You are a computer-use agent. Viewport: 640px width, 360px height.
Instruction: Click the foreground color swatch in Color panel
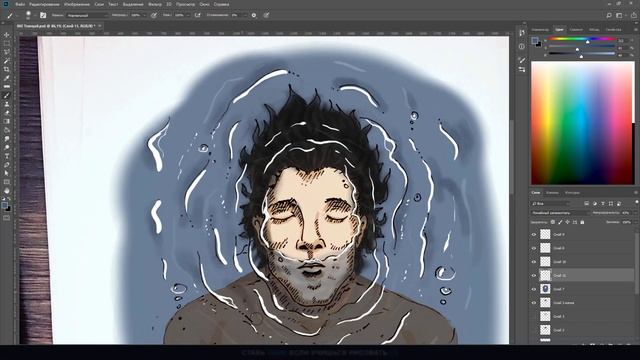click(535, 40)
